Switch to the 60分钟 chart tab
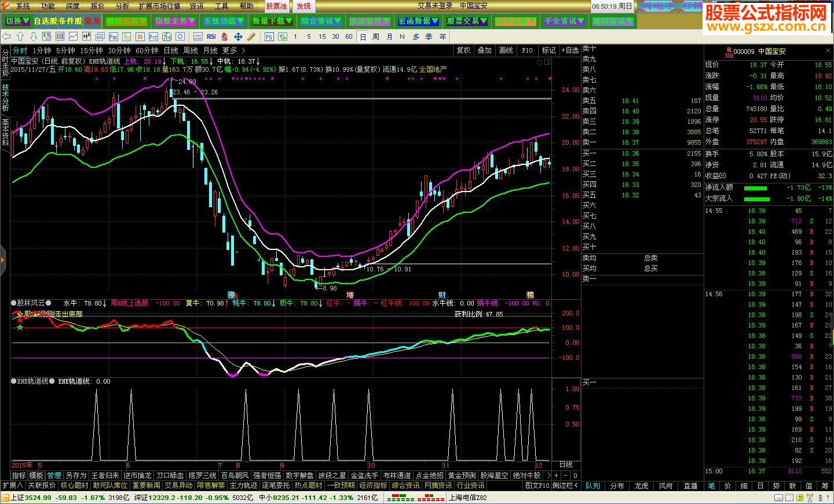This screenshot has width=834, height=504. click(x=147, y=50)
